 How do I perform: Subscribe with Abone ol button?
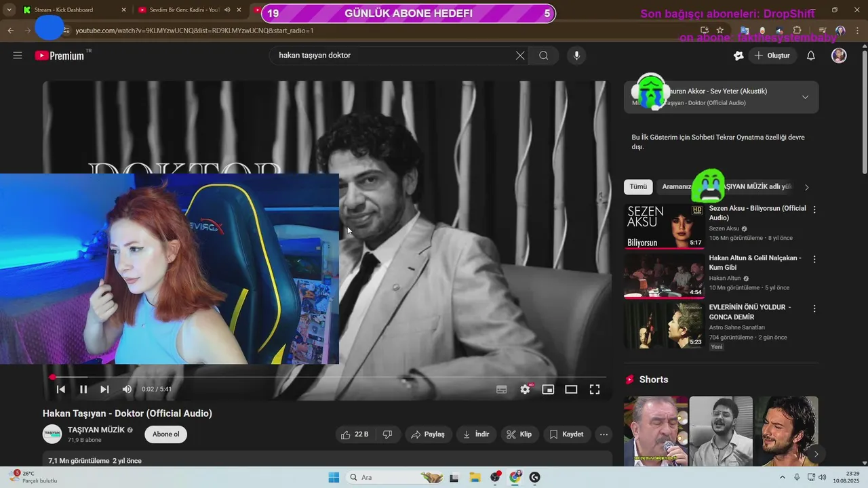click(165, 434)
